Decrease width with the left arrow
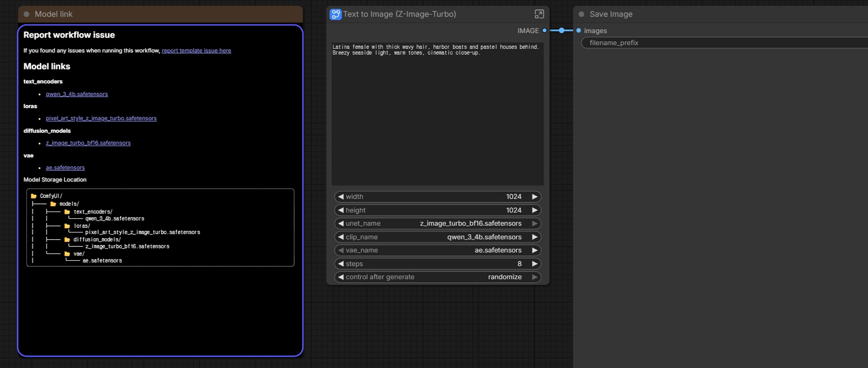Viewport: 868px width, 368px height. (x=341, y=197)
